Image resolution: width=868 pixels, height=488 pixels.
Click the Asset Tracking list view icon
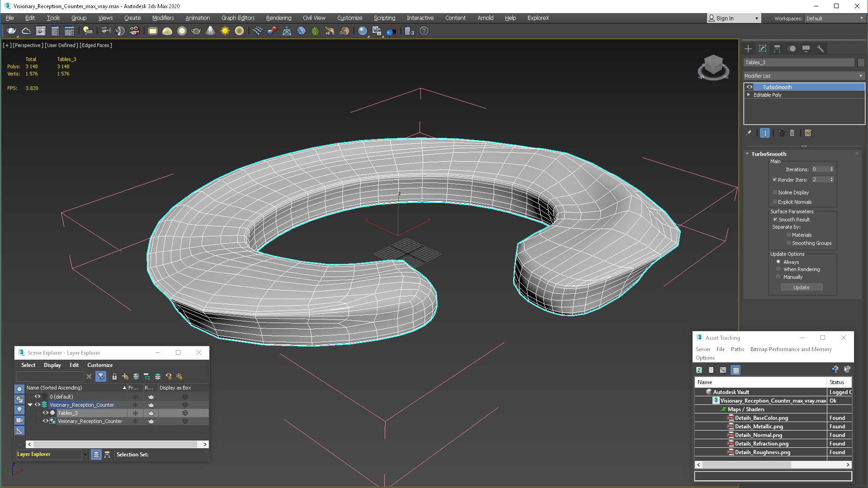[x=711, y=370]
